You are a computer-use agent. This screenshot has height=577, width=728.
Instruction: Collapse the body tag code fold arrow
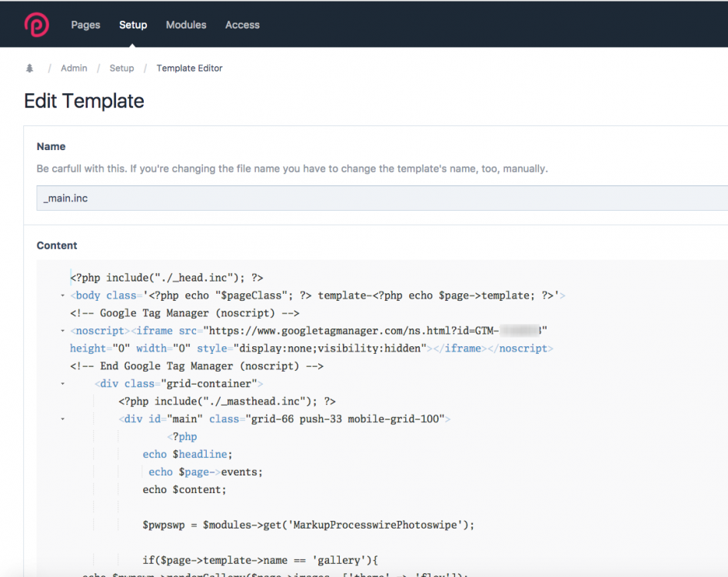click(x=62, y=295)
